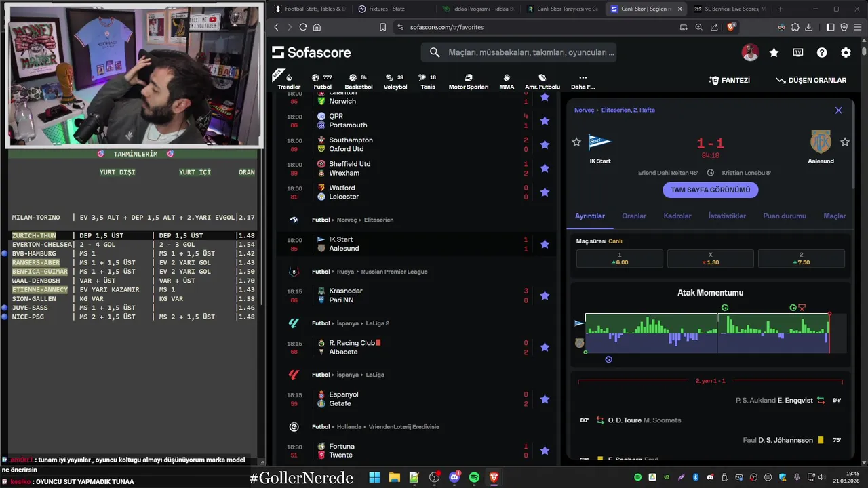Switch to the Fixtures - Statz browser tab
The height and width of the screenshot is (488, 868).
(x=387, y=9)
